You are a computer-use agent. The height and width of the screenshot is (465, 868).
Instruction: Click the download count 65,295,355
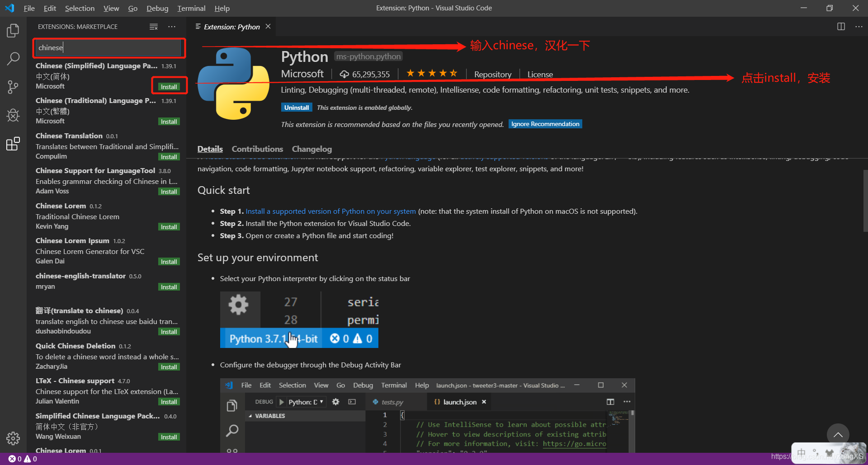[365, 74]
